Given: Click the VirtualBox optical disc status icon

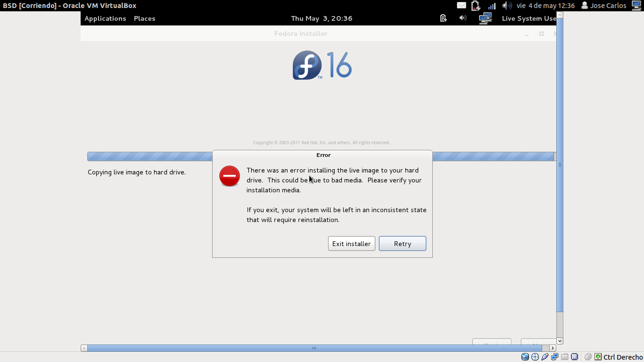Looking at the screenshot, I should (x=535, y=357).
